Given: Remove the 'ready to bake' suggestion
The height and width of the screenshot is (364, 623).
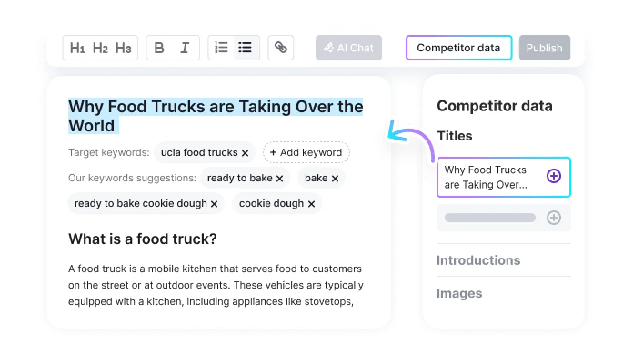Looking at the screenshot, I should point(280,179).
